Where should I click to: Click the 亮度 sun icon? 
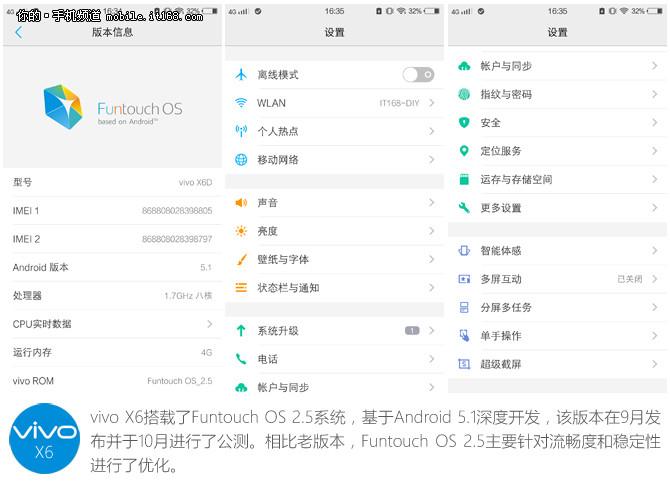[241, 231]
